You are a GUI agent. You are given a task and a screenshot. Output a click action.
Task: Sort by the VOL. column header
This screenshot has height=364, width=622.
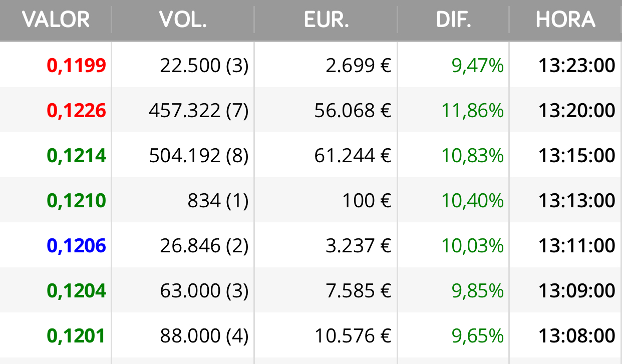pos(183,20)
